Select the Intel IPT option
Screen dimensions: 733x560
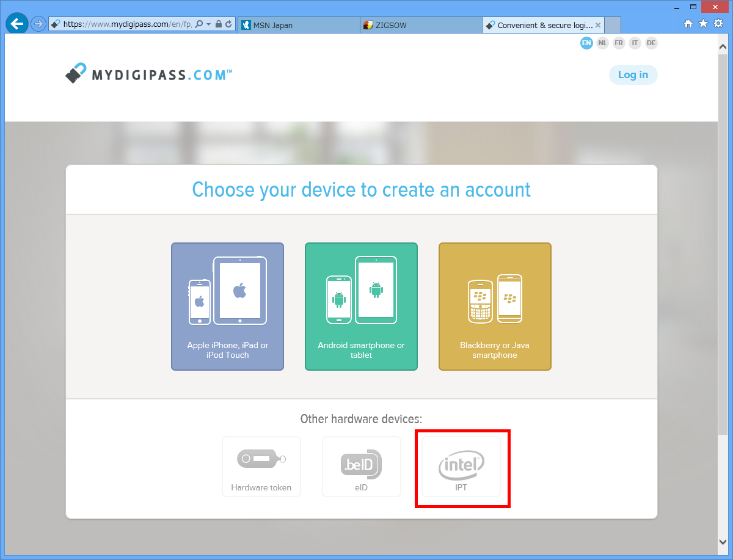click(x=462, y=467)
